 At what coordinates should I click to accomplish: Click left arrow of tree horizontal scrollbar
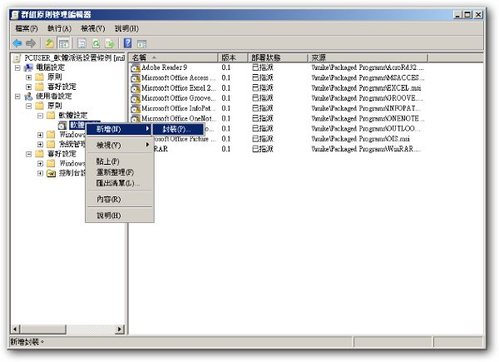(15, 329)
